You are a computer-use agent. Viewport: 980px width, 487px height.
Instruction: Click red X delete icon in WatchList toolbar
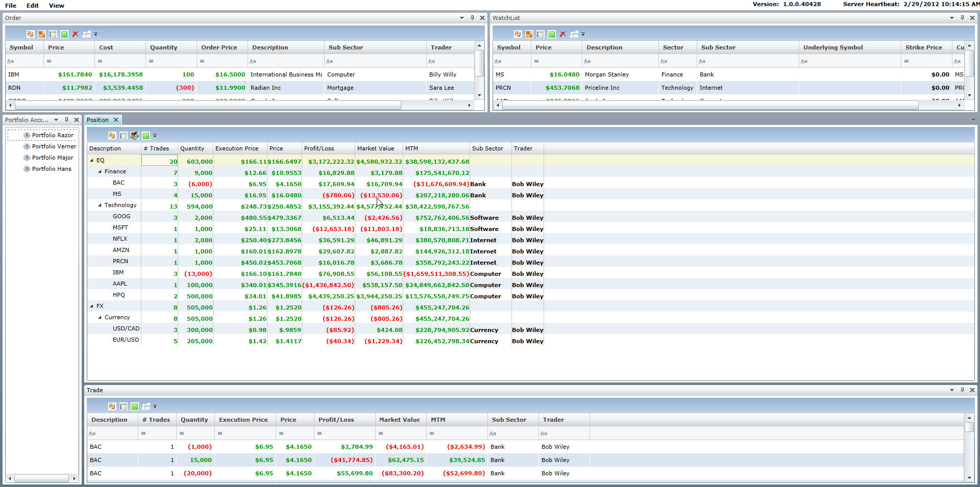(x=563, y=34)
